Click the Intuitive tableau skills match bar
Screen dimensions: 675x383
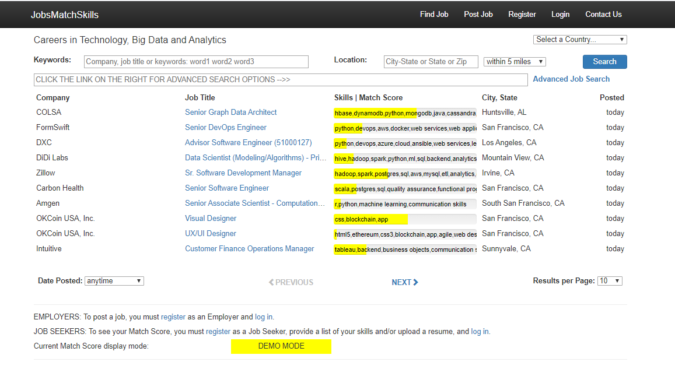(405, 250)
